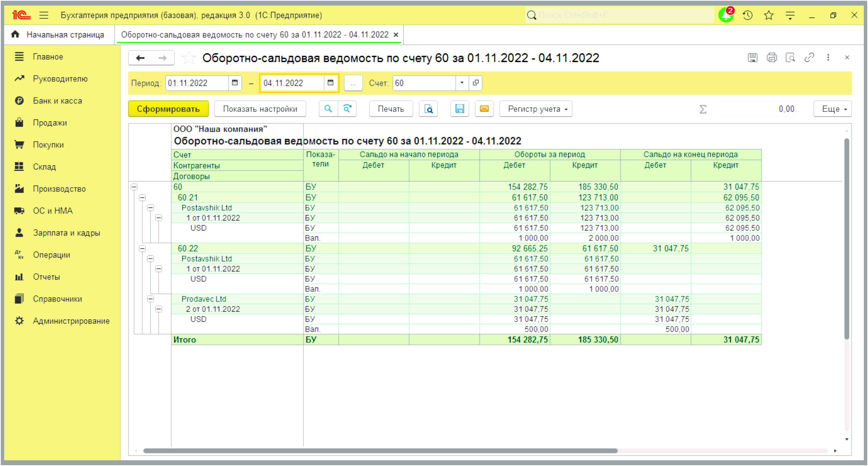
Task: Open the Счет dropdown arrow
Action: coord(462,83)
